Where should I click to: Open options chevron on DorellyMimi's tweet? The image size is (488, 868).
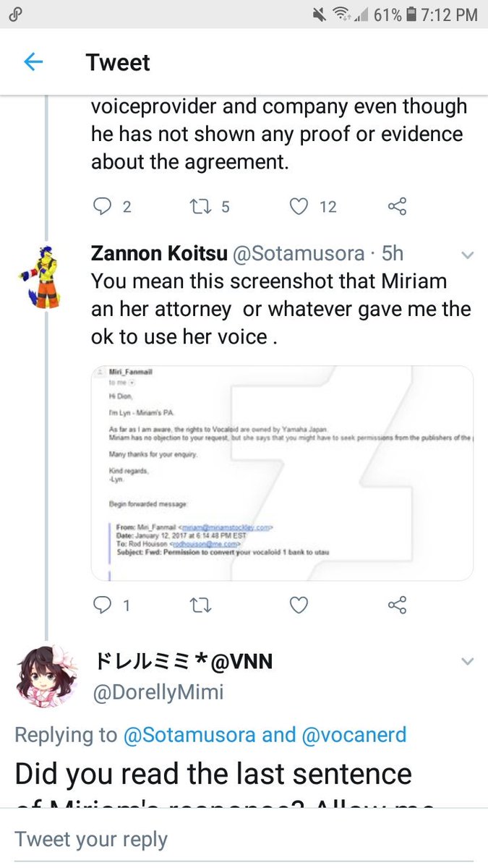click(x=467, y=661)
